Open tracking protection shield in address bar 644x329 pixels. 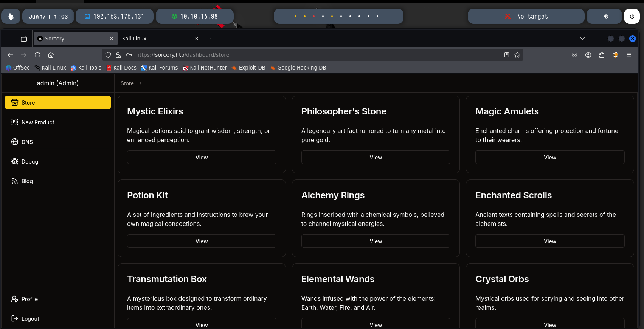tap(108, 55)
